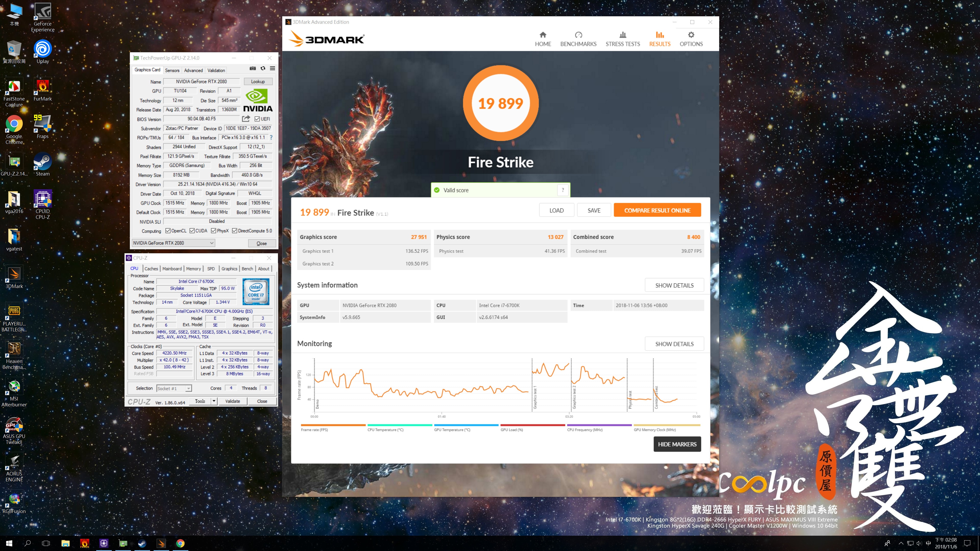Switch to the Mainboard tab in CPU-Z
The height and width of the screenshot is (551, 980).
172,269
